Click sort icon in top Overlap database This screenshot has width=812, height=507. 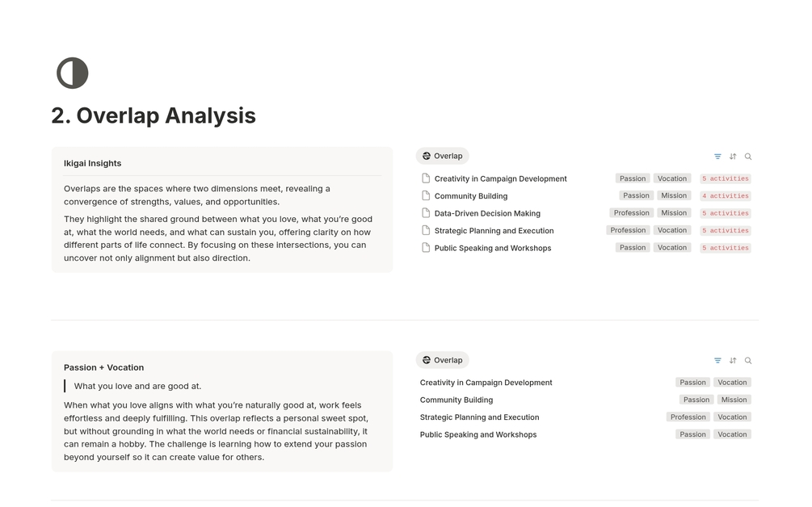(733, 157)
